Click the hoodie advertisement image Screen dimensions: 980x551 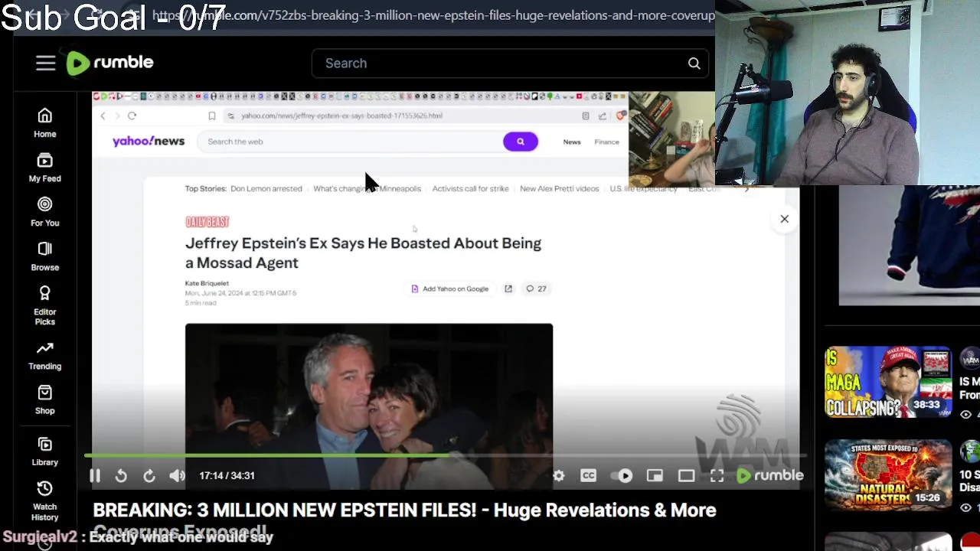click(909, 245)
